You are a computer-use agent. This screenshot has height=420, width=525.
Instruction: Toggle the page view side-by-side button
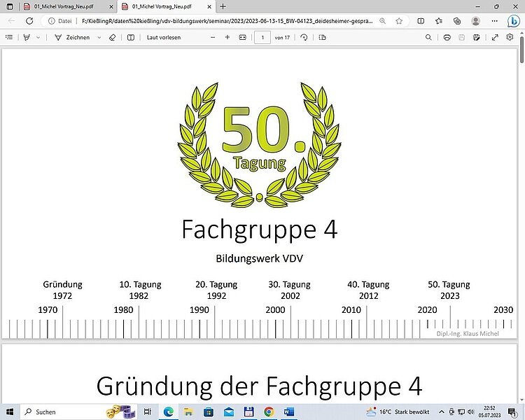[130, 37]
